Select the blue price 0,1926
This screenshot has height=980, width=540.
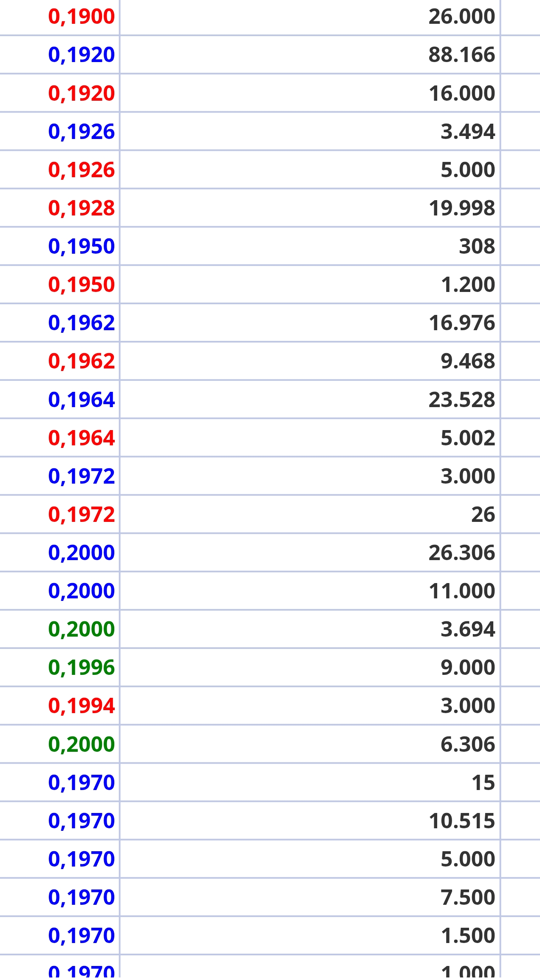click(x=82, y=132)
